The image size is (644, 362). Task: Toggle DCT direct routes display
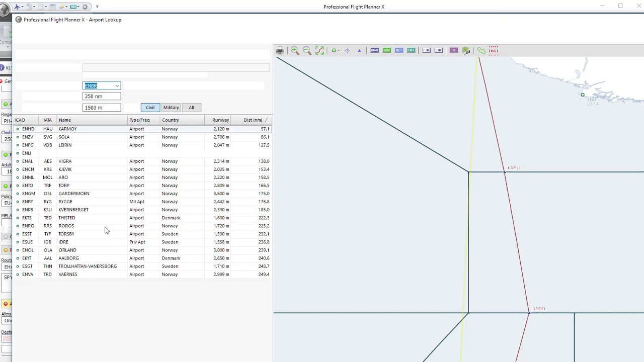pos(399,50)
